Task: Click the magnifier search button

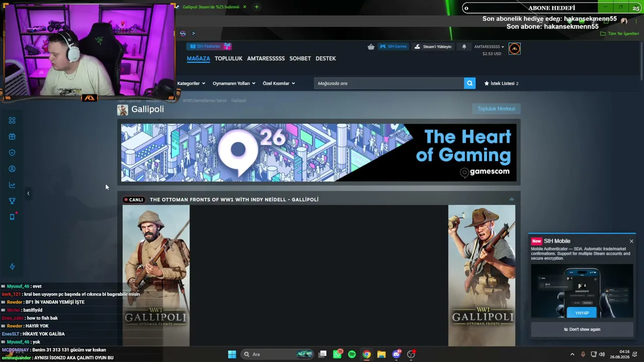Action: pos(470,83)
